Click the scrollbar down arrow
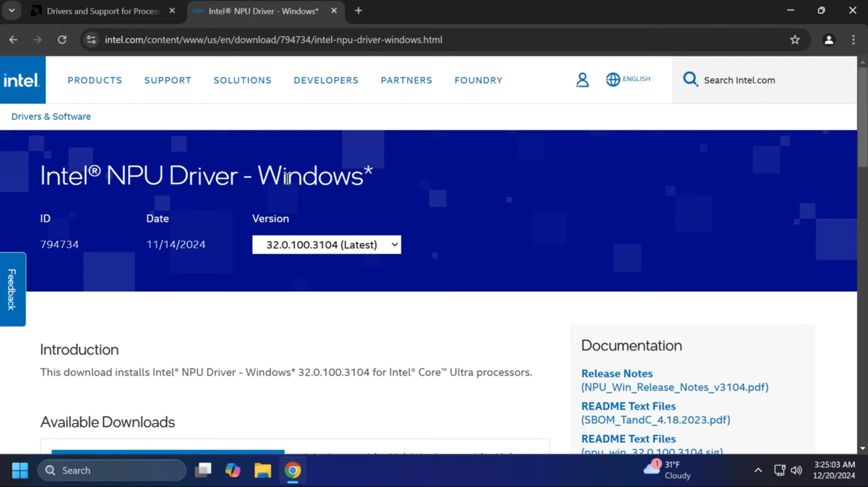 pos(863,448)
